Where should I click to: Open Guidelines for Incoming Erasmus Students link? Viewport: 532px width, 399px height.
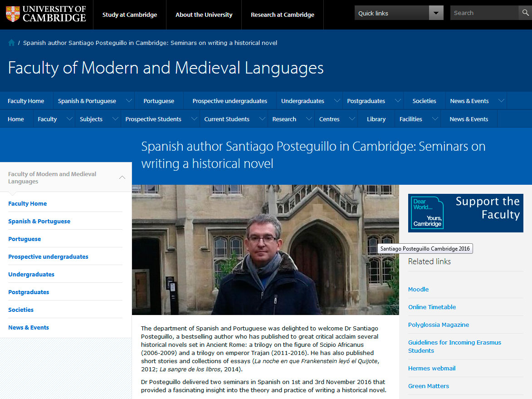pos(454,346)
